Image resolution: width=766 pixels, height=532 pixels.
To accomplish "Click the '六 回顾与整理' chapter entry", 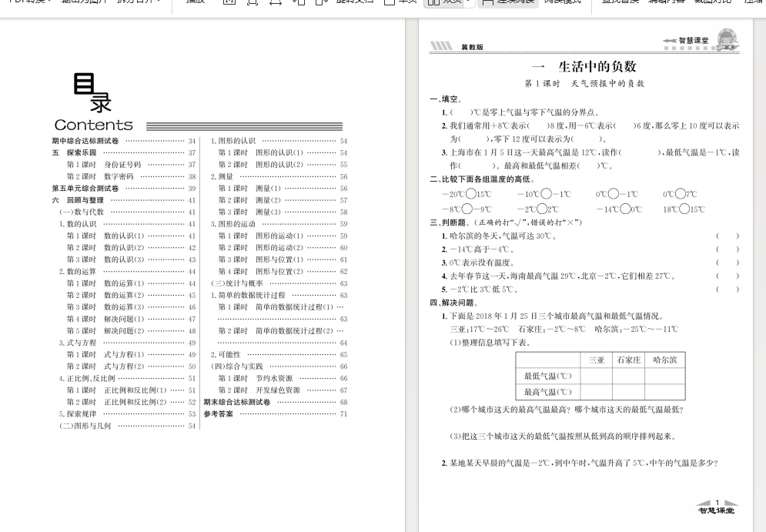I will tap(124, 200).
